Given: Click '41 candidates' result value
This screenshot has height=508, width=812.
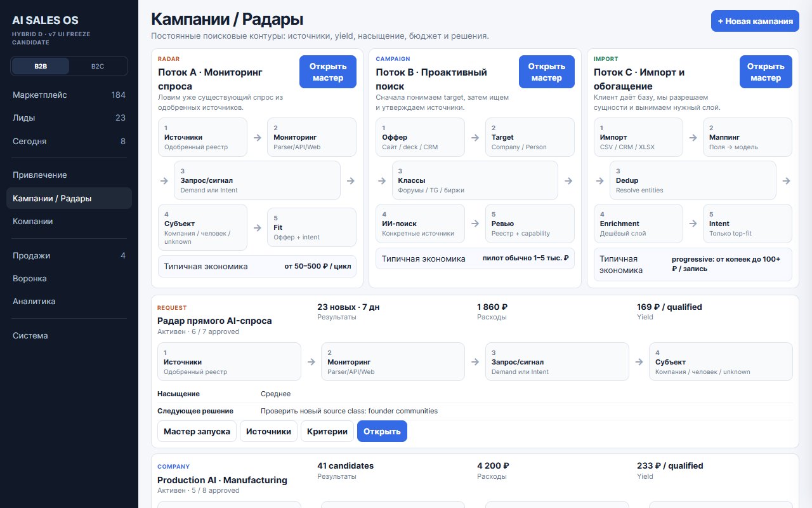Looking at the screenshot, I should point(345,465).
